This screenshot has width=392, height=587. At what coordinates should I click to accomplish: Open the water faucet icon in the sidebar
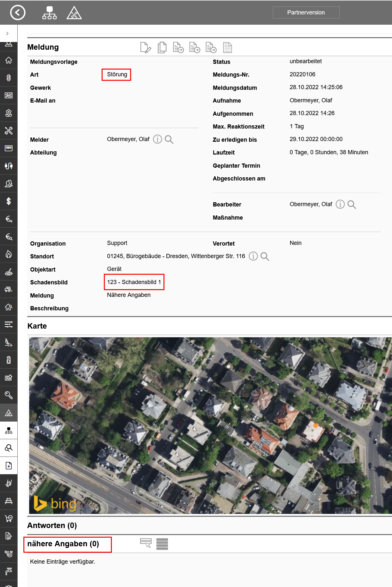pyautogui.click(x=9, y=571)
